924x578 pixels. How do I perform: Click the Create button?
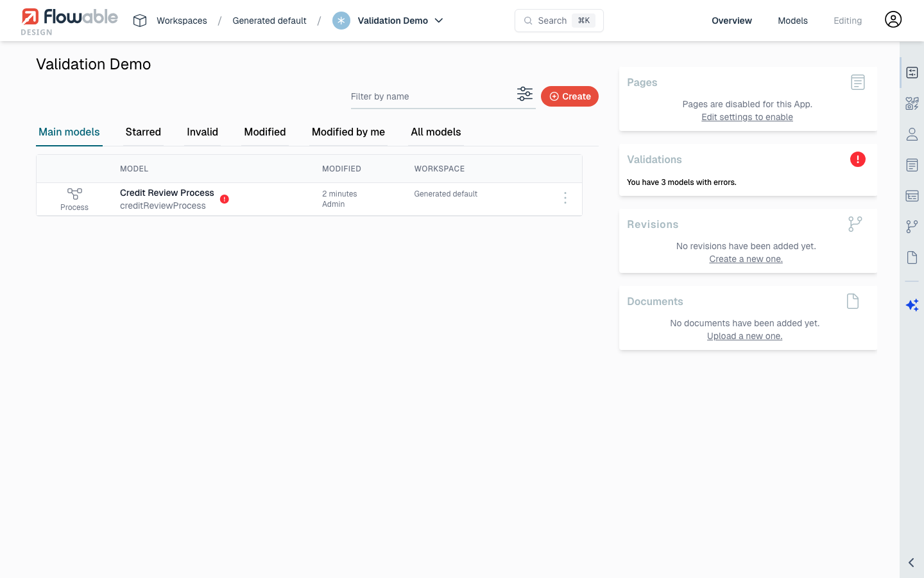tap(570, 96)
